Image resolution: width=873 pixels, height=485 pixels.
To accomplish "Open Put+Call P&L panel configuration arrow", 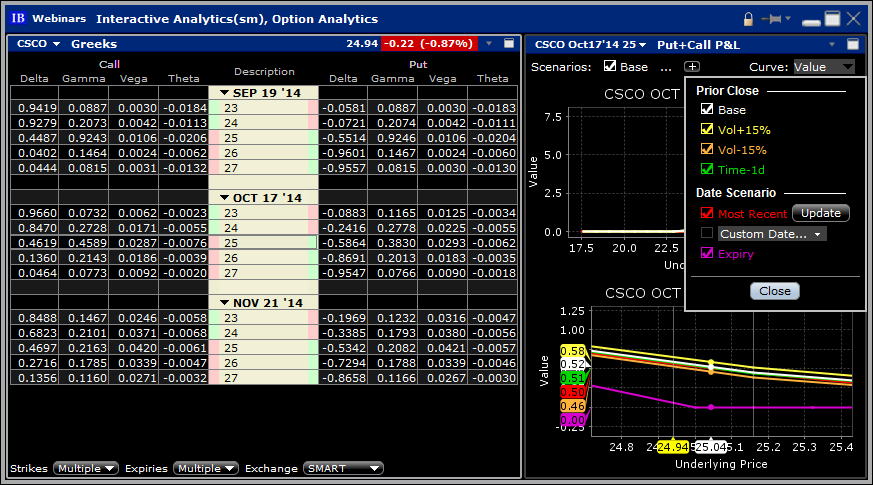I will coord(832,45).
